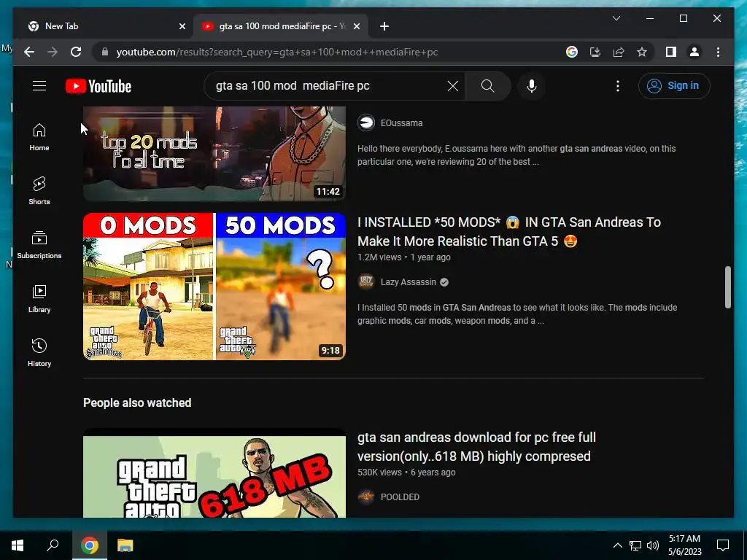
Task: Reload the page
Action: (76, 52)
